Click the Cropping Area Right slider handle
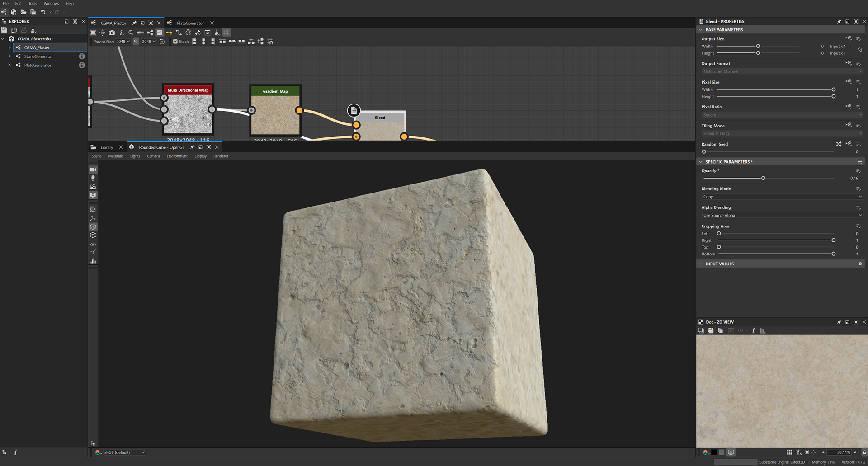The image size is (868, 466). 833,240
